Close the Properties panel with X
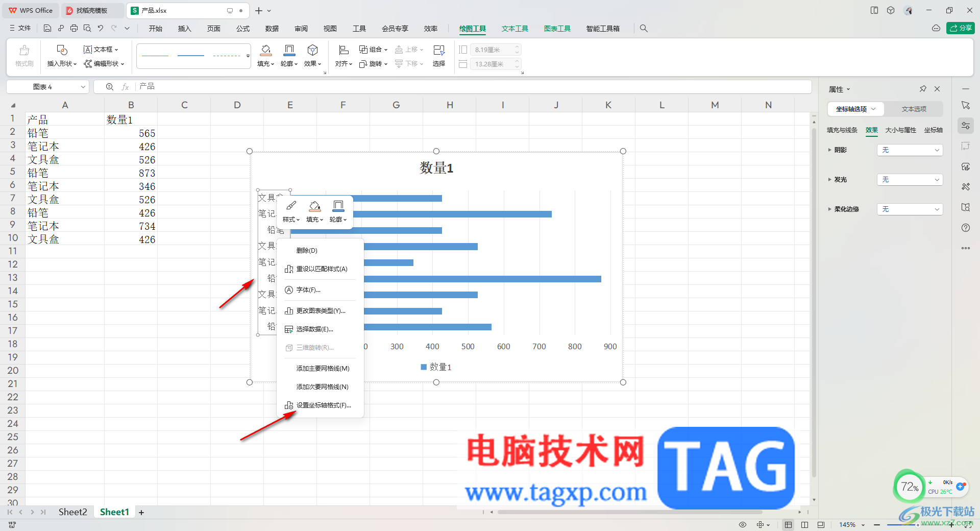 (937, 89)
